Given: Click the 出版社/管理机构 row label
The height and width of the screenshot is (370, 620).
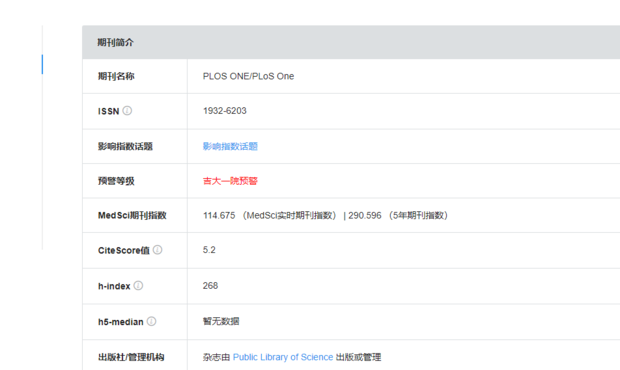Looking at the screenshot, I should 131,357.
